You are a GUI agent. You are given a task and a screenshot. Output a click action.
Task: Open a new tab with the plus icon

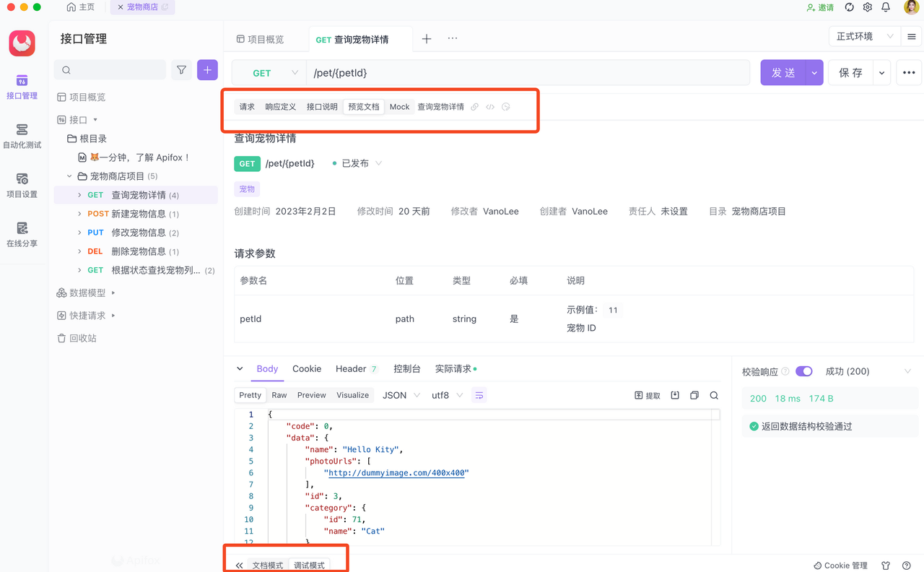[x=427, y=39]
